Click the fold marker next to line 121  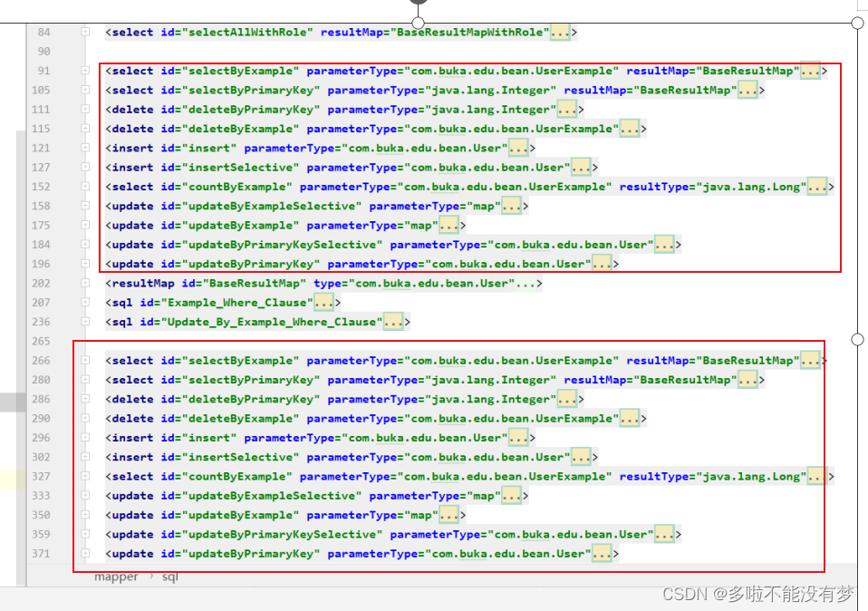[x=83, y=148]
